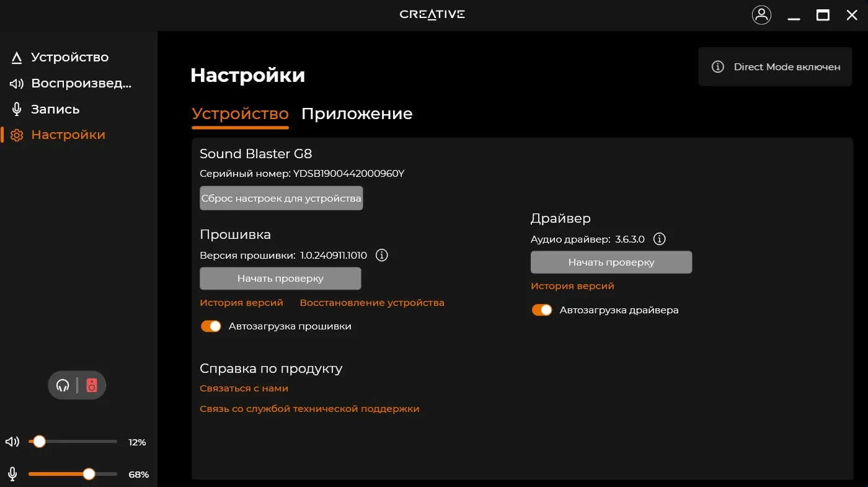Disable Автозагрузка прошивки toggle
Viewport: 868px width, 487px height.
[x=211, y=326]
